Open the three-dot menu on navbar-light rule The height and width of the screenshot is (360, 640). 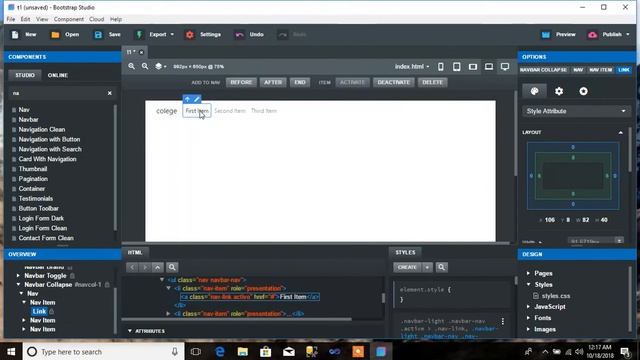503,322
